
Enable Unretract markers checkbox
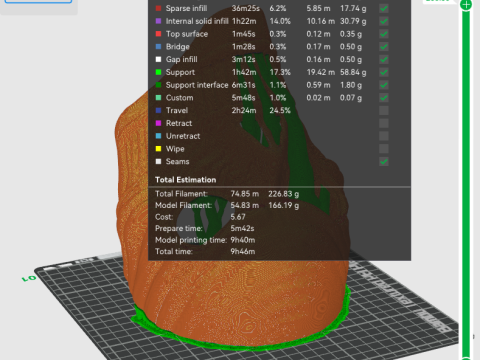point(384,136)
